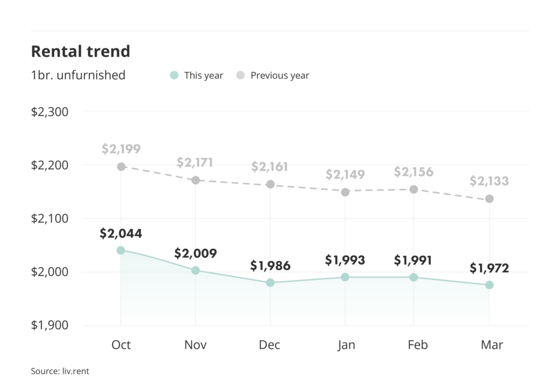Click the November this-year point at $2,009
The width and height of the screenshot is (560, 392).
click(195, 270)
